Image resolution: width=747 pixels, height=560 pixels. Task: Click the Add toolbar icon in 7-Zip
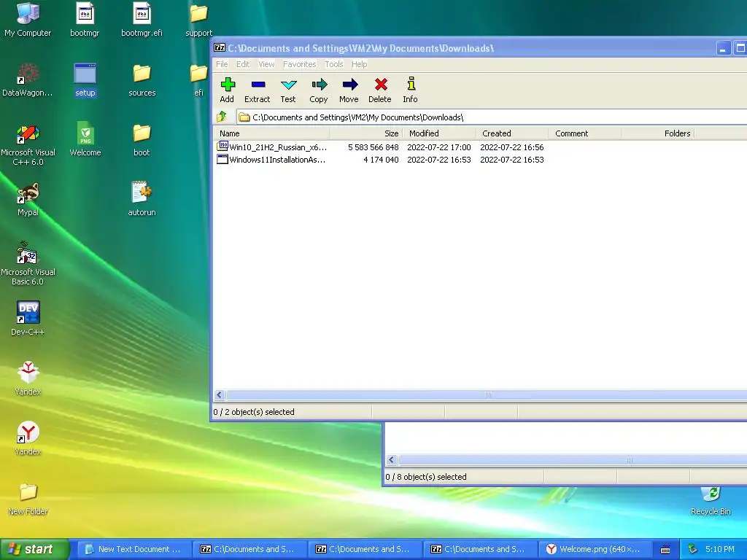tap(228, 90)
